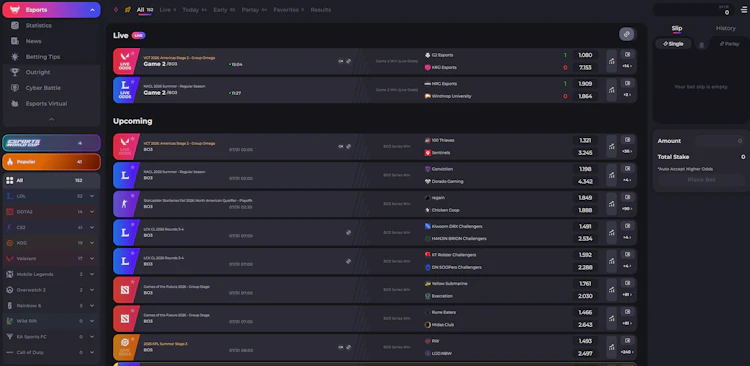This screenshot has height=366, width=750.
Task: Select Single bet type
Action: (x=673, y=44)
